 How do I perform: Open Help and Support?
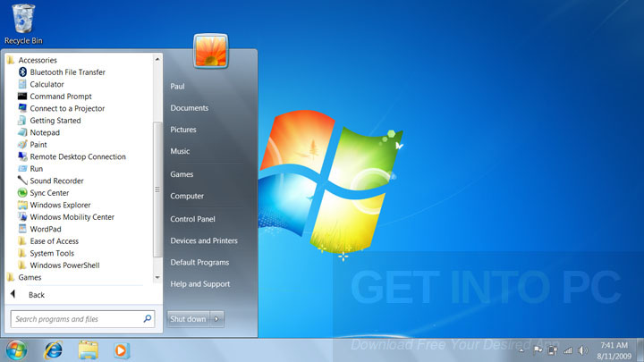(x=200, y=284)
